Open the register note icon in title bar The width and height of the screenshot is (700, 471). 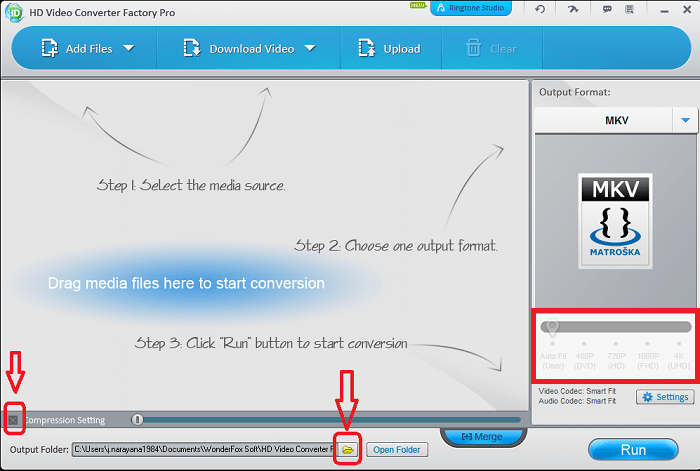point(629,9)
